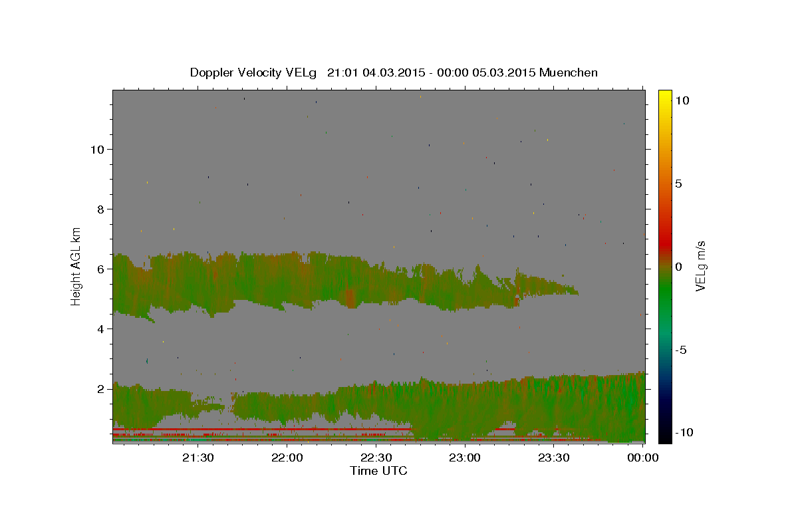
Task: Click the colorbar label '0'
Action: 678,267
